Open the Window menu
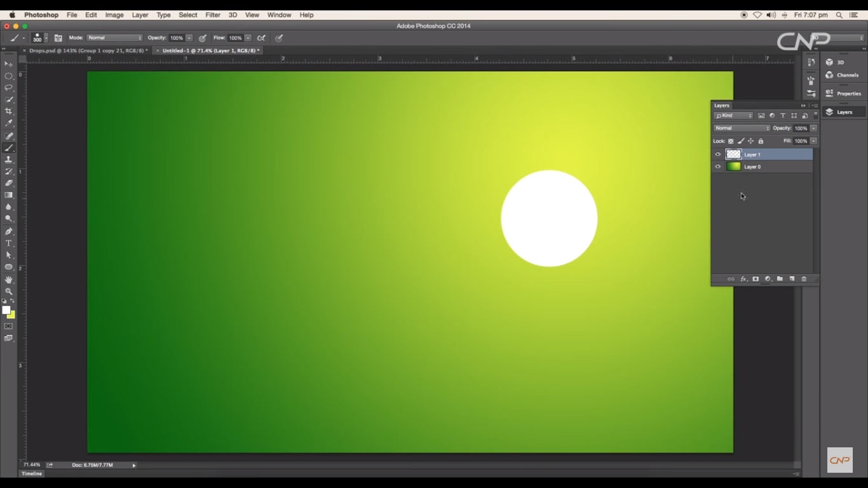This screenshot has height=488, width=868. pos(279,15)
